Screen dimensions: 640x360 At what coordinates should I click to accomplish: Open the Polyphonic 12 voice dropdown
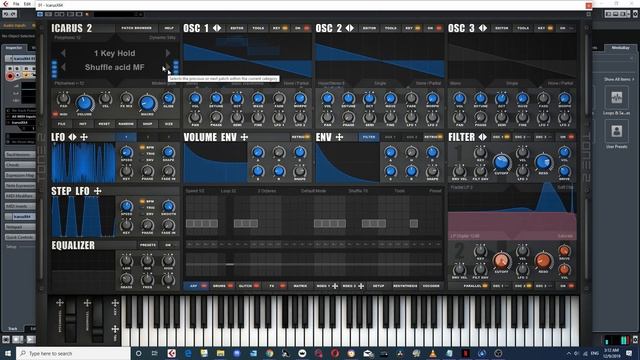tap(68, 38)
